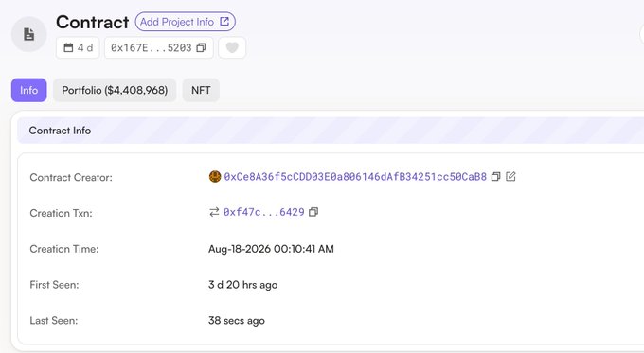Click the Contract Info section header
The width and height of the screenshot is (644, 353).
click(331, 131)
